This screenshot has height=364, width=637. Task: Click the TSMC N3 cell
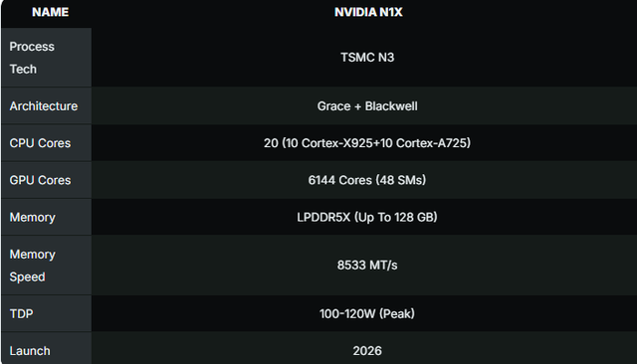[367, 58]
